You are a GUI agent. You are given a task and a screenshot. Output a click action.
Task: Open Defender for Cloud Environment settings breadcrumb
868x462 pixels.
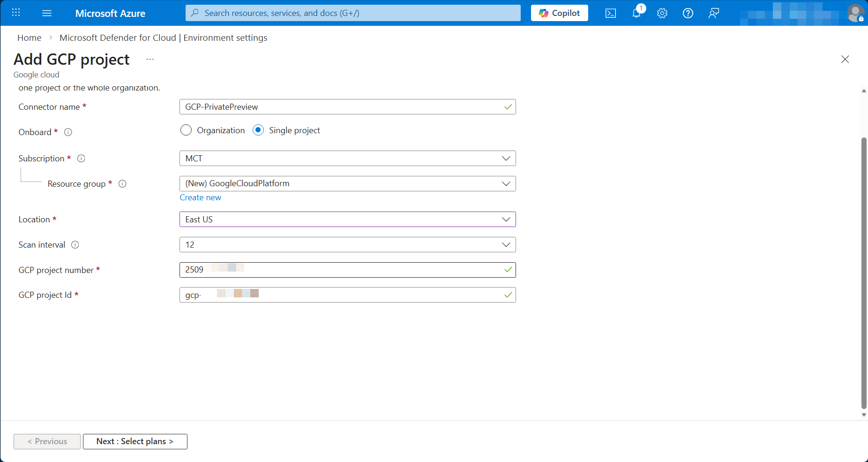pyautogui.click(x=163, y=38)
